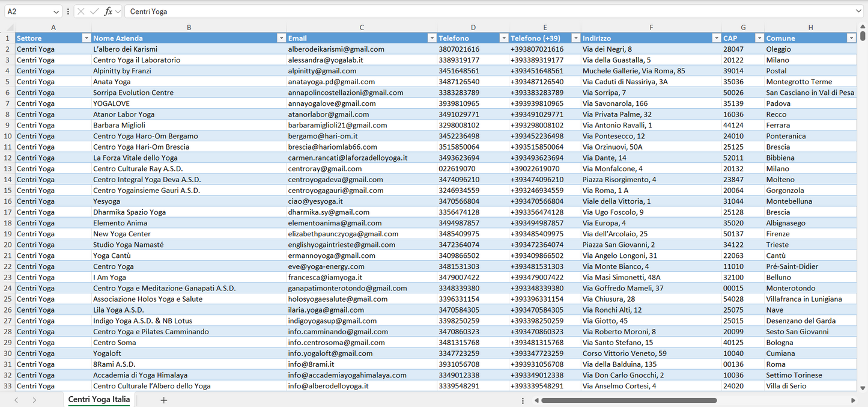
Task: Select the Centri Yoga Italia sheet tab
Action: click(x=99, y=400)
